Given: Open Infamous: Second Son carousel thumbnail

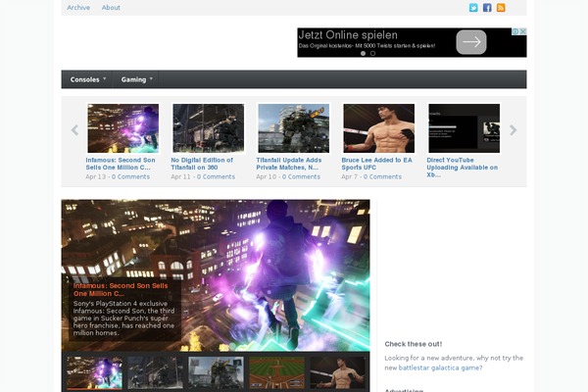Looking at the screenshot, I should [123, 128].
